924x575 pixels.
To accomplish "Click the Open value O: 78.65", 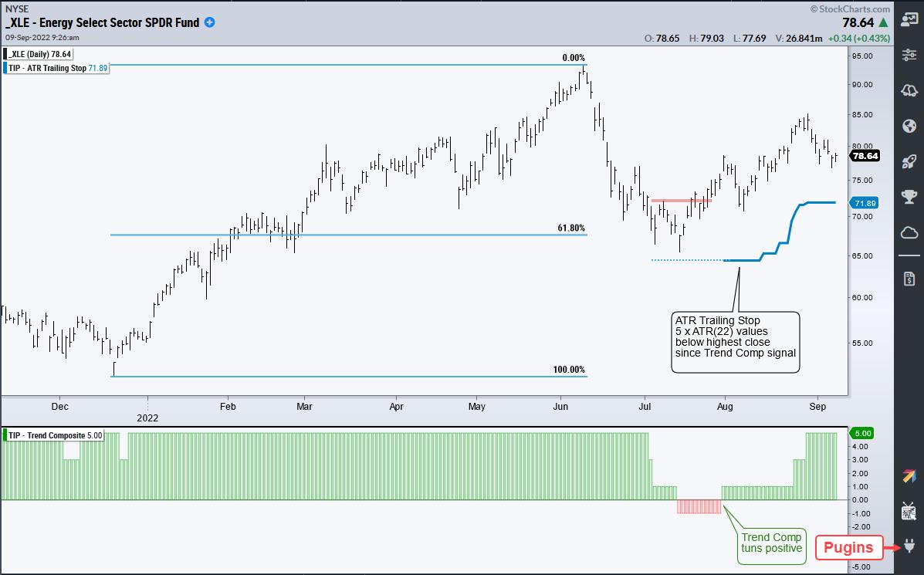I will (x=662, y=39).
